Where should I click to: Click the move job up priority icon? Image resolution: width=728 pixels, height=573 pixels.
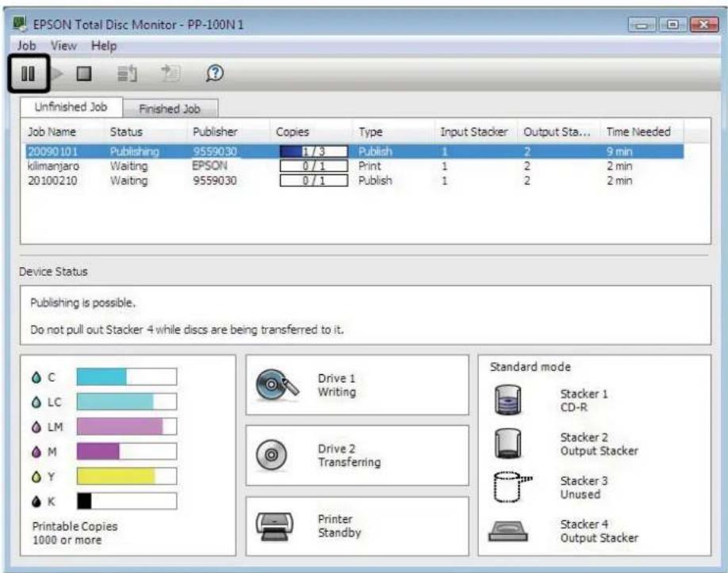click(x=127, y=73)
